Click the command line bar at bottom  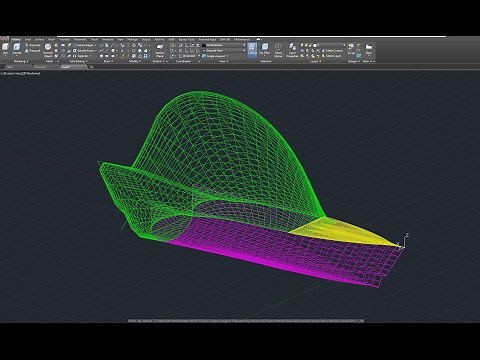[x=246, y=321]
